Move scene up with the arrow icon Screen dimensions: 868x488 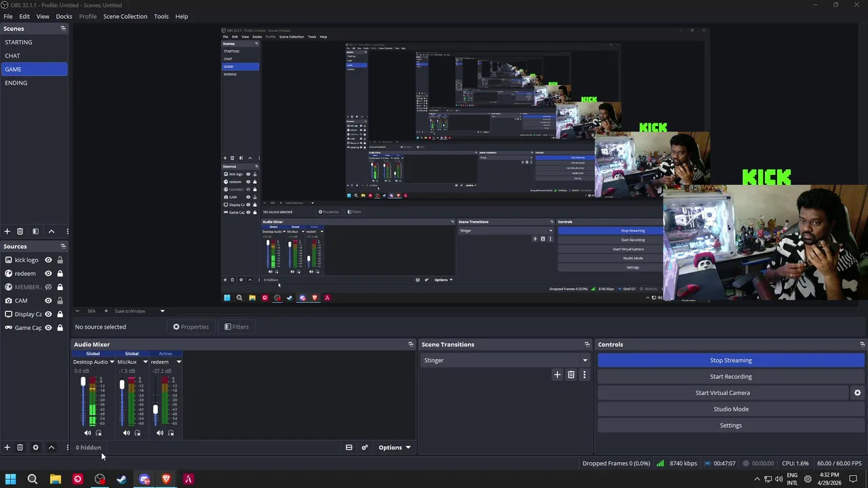(x=51, y=231)
